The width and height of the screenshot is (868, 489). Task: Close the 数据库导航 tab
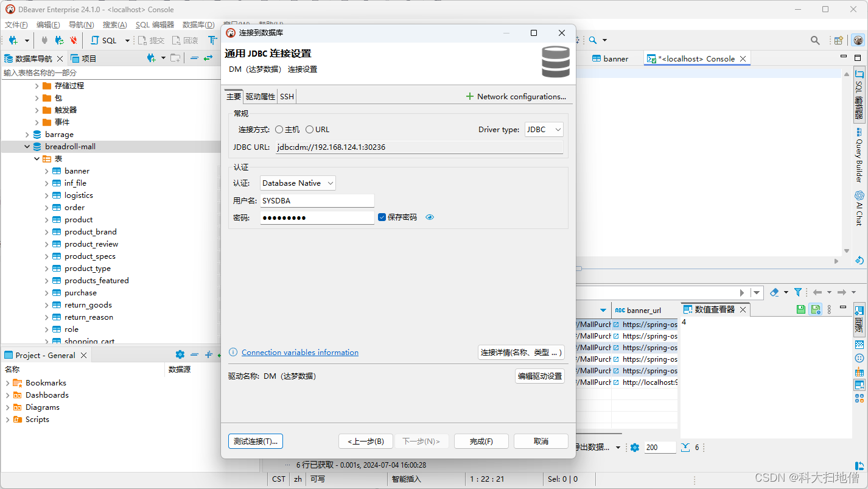coord(60,58)
